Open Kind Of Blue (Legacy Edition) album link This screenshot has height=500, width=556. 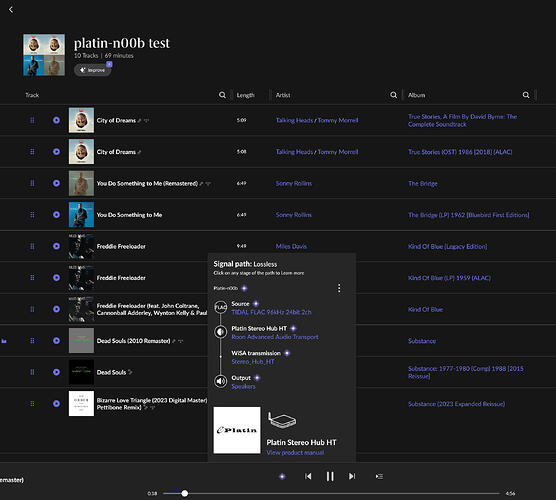pos(447,246)
